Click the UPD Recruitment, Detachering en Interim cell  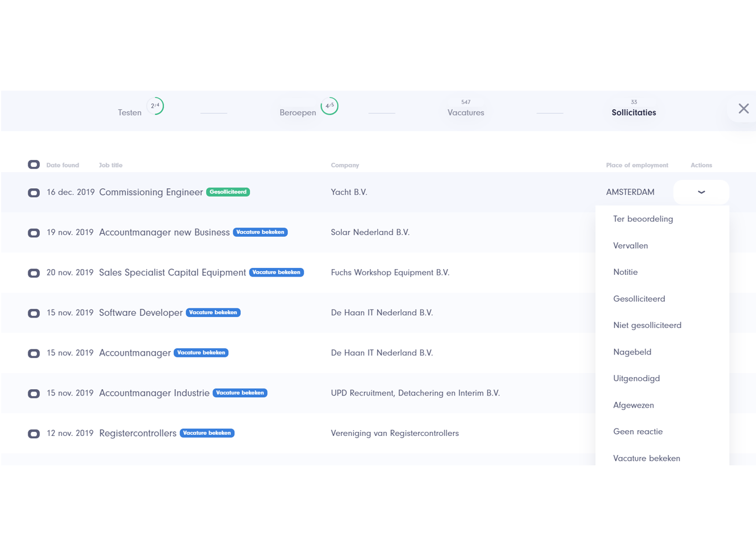[x=415, y=393]
